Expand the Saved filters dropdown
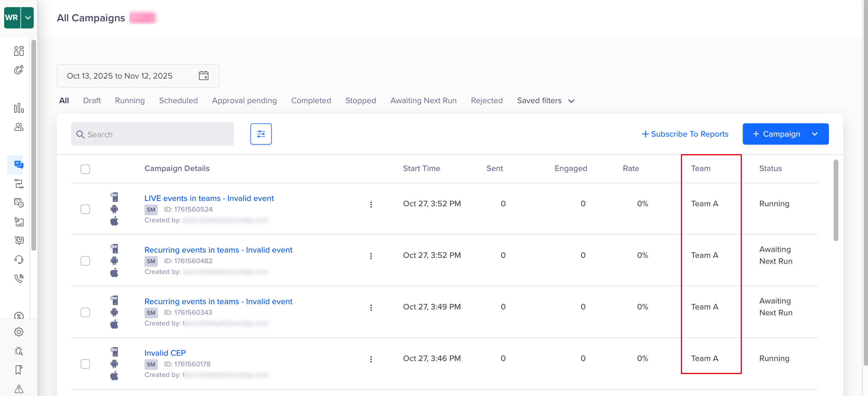Image resolution: width=868 pixels, height=396 pixels. point(545,100)
